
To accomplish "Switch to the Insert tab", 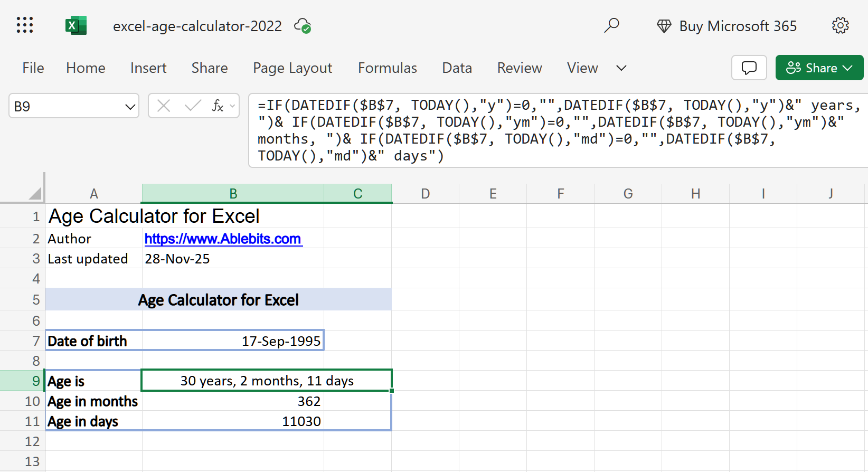I will (x=148, y=68).
